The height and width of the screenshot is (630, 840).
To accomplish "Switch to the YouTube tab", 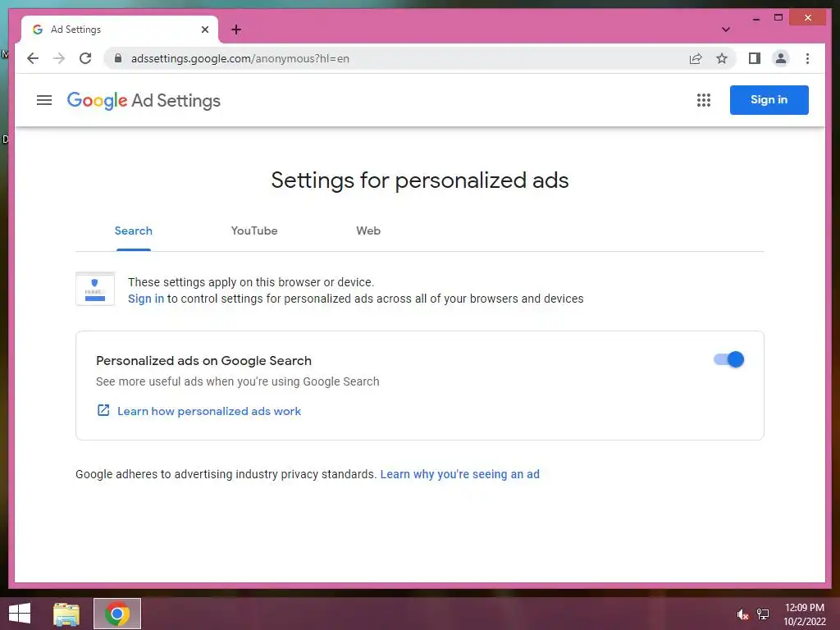I will 254,231.
